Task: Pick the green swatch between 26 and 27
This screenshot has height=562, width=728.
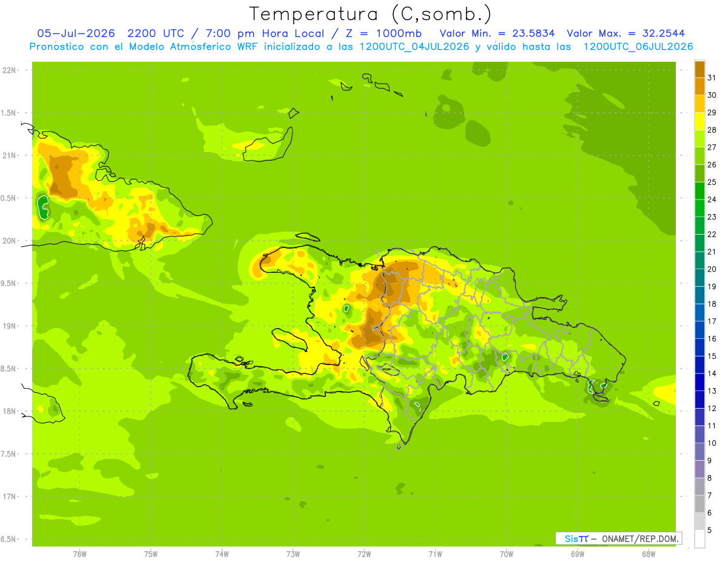Action: click(x=699, y=156)
